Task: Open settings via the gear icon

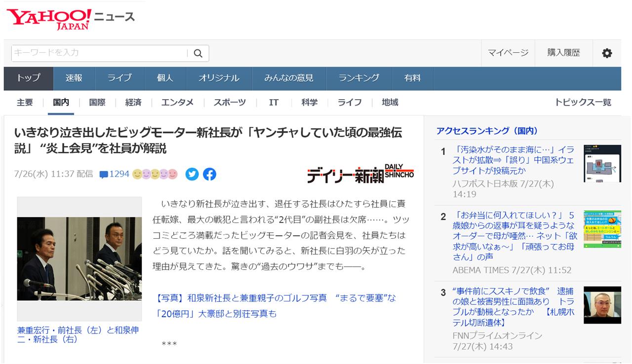Action: [607, 53]
